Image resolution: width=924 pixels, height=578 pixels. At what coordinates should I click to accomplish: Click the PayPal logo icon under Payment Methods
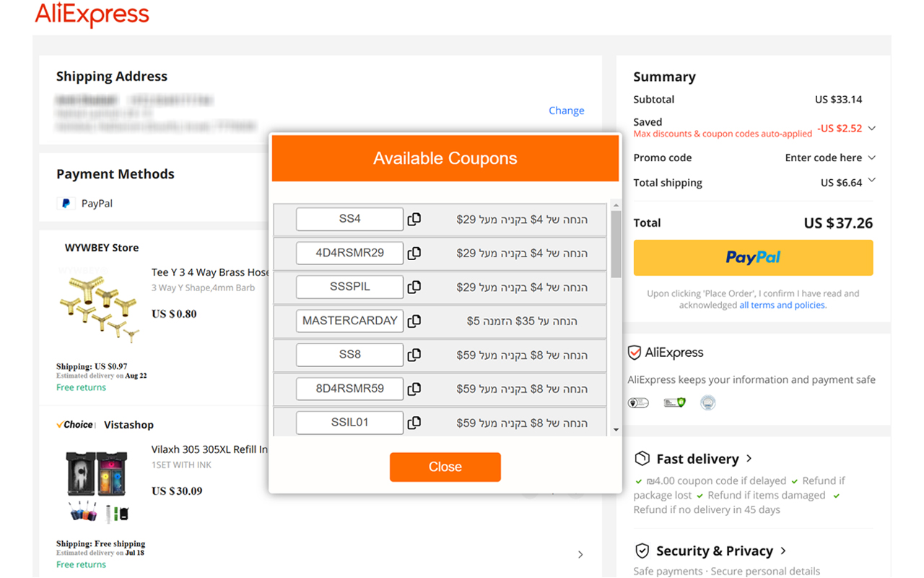point(66,204)
